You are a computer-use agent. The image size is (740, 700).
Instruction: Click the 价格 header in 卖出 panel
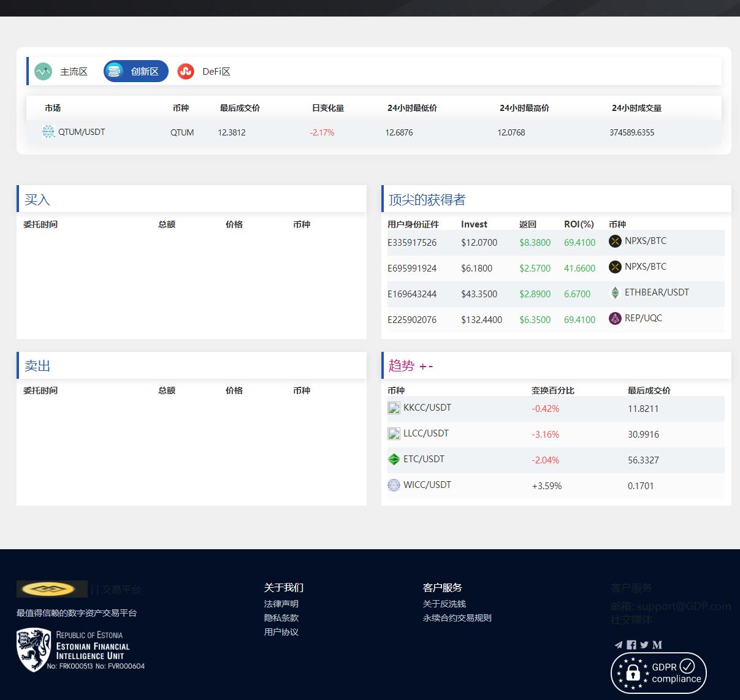click(234, 390)
